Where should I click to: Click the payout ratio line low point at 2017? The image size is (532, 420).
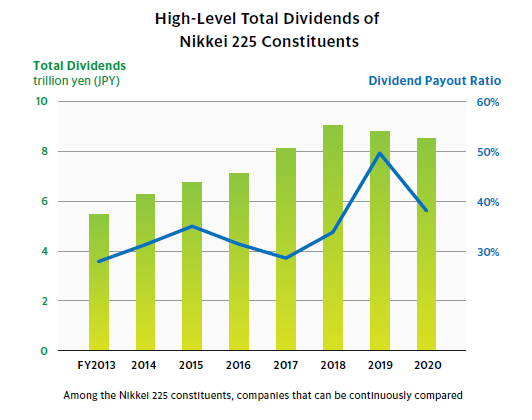(x=286, y=258)
